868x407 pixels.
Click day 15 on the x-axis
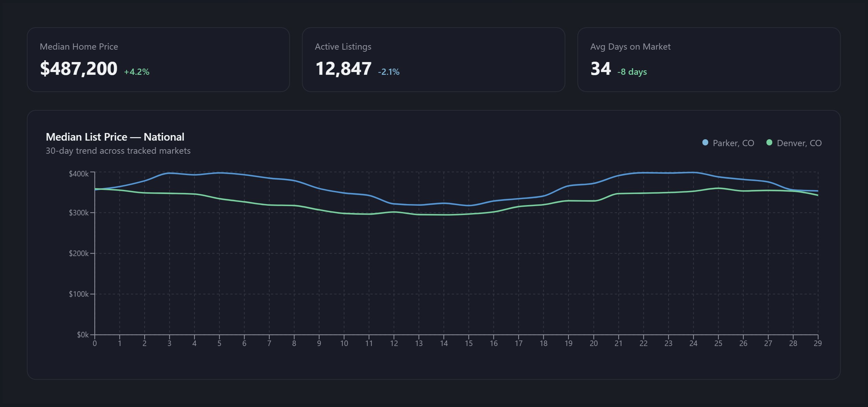tap(469, 344)
